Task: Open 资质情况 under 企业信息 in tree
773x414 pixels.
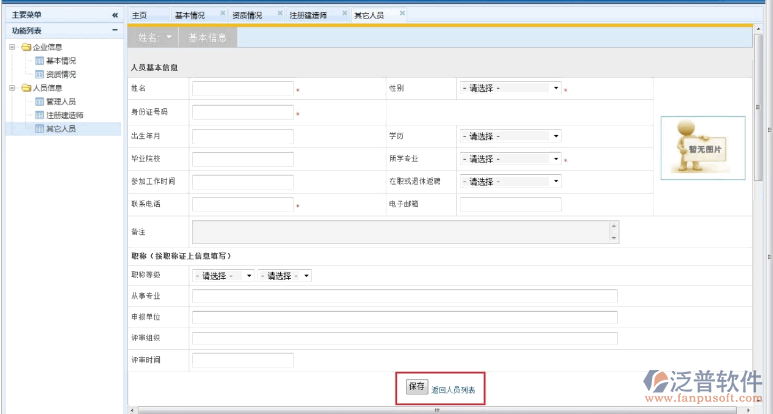Action: click(x=60, y=74)
